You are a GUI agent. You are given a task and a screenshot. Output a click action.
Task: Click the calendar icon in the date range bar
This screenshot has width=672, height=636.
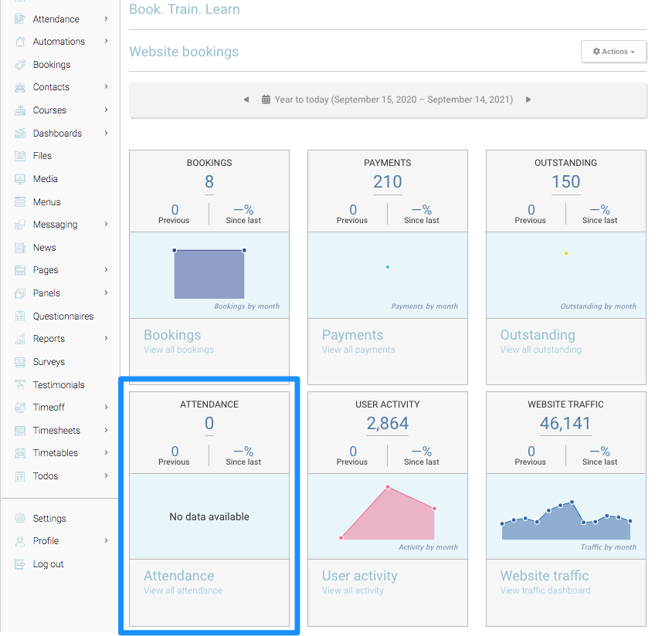point(266,100)
